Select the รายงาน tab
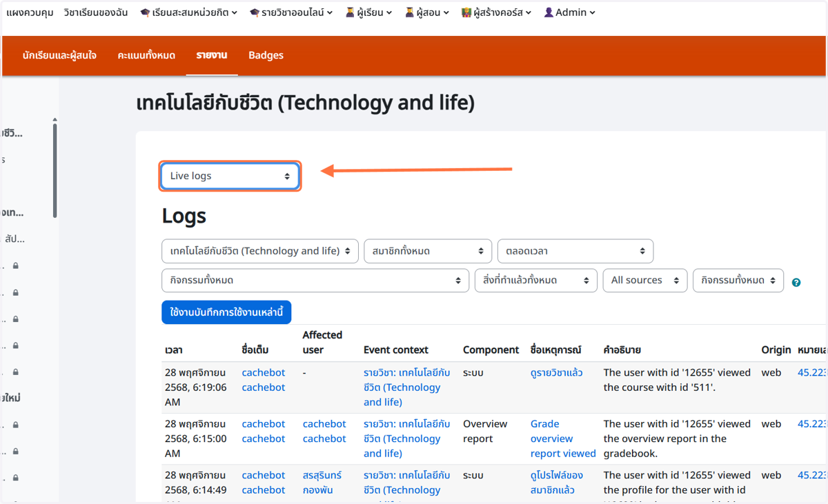The width and height of the screenshot is (828, 504). pyautogui.click(x=212, y=55)
